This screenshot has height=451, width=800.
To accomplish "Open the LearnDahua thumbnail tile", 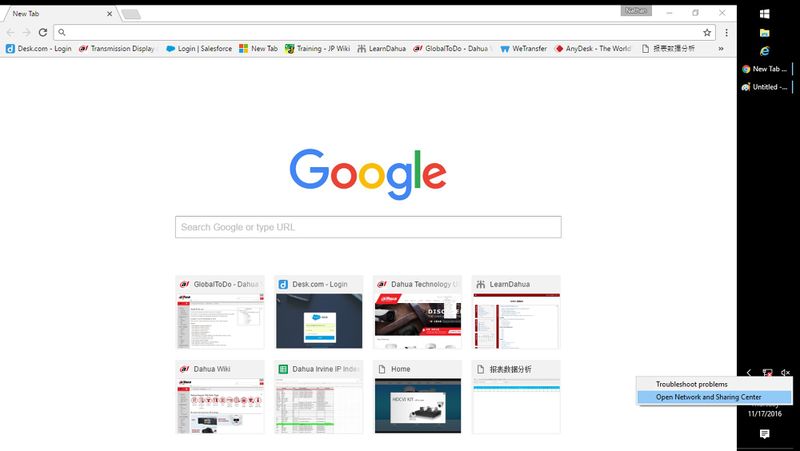I will 516,312.
